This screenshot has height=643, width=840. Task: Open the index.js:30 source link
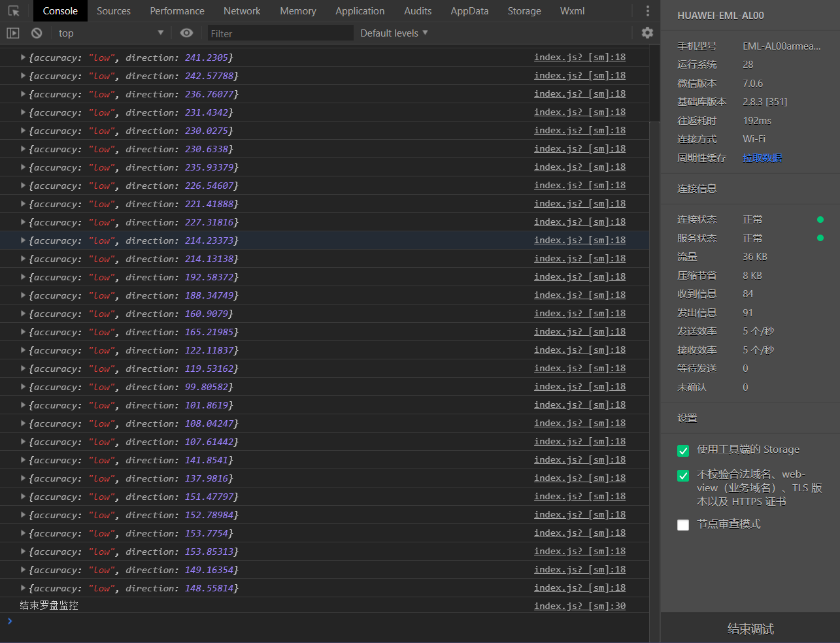(580, 606)
